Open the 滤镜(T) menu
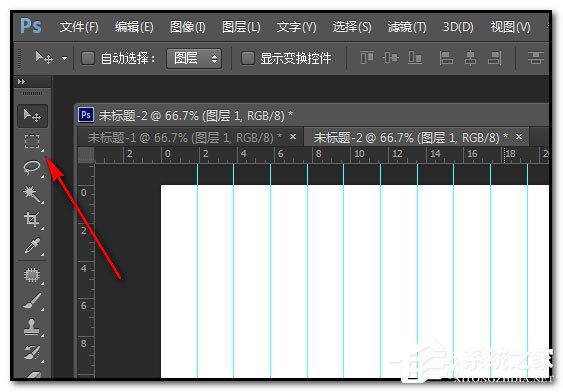Viewport: 563px width, 392px height. click(407, 27)
